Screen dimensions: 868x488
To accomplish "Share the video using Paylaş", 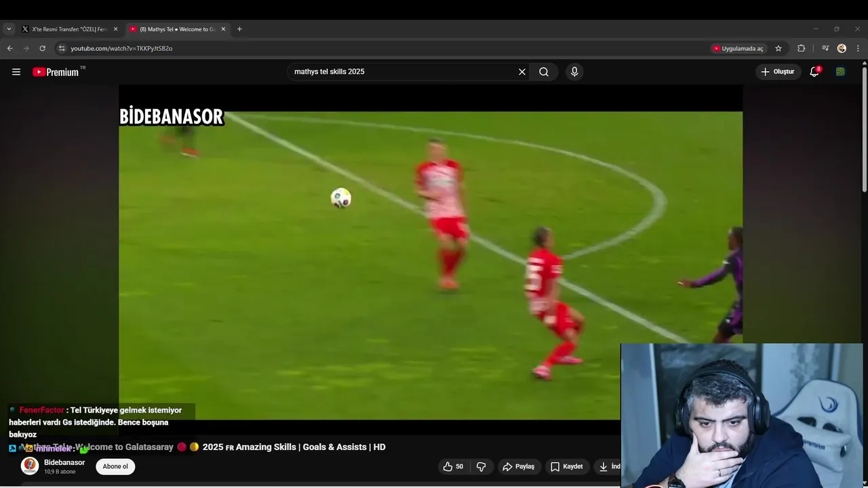I will tap(518, 466).
